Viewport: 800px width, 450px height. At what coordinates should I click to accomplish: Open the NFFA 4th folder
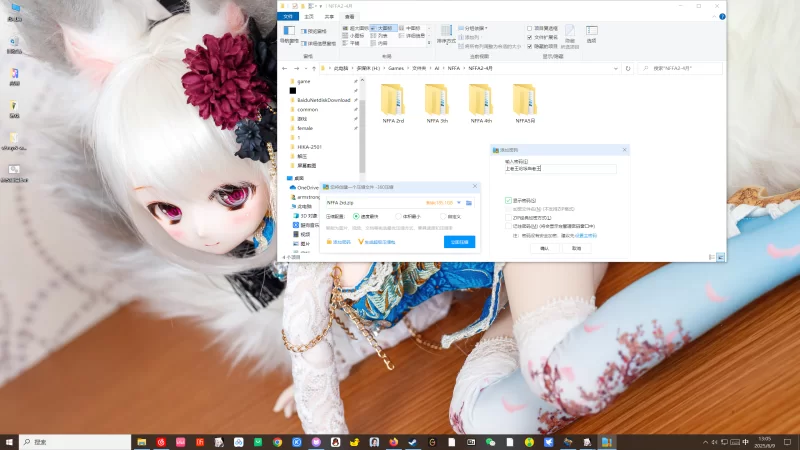(481, 101)
